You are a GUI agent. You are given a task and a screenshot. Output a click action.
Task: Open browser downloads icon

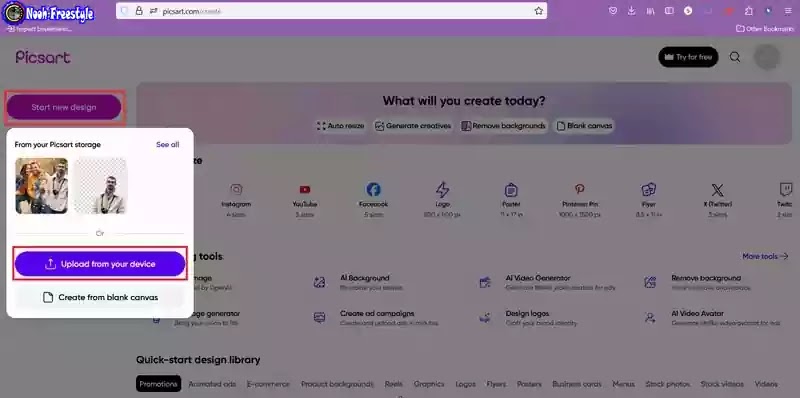(632, 11)
